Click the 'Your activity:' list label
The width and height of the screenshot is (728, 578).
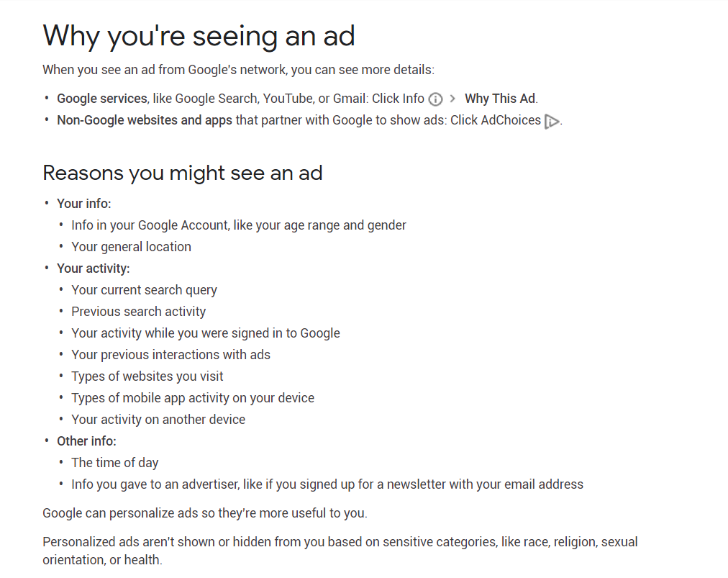94,268
